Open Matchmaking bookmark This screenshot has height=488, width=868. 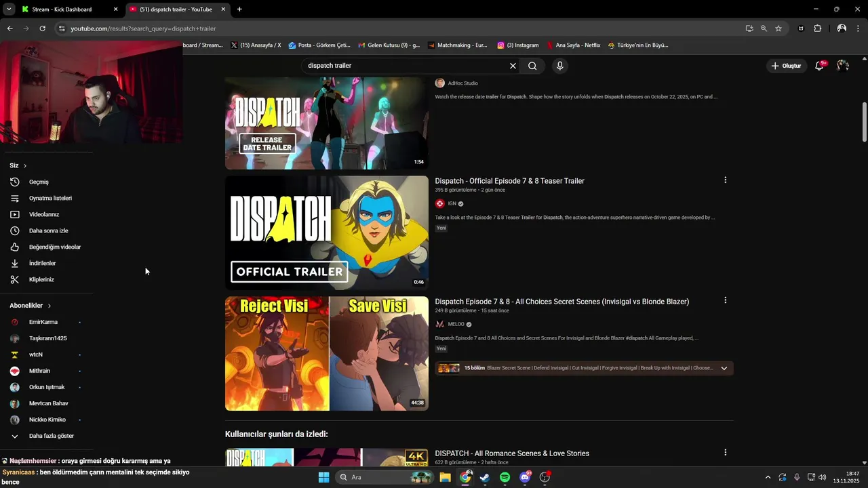click(458, 45)
